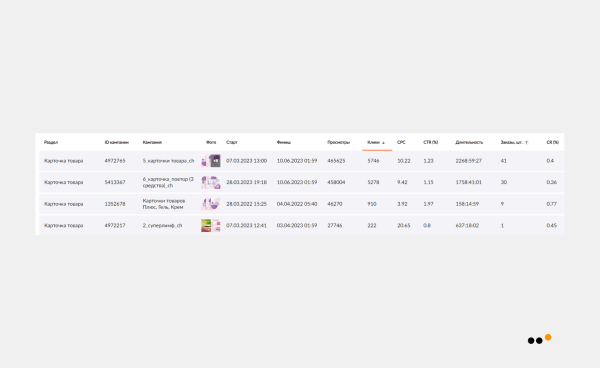This screenshot has height=368, width=600.
Task: Click the Финиш column header
Action: pyautogui.click(x=284, y=142)
